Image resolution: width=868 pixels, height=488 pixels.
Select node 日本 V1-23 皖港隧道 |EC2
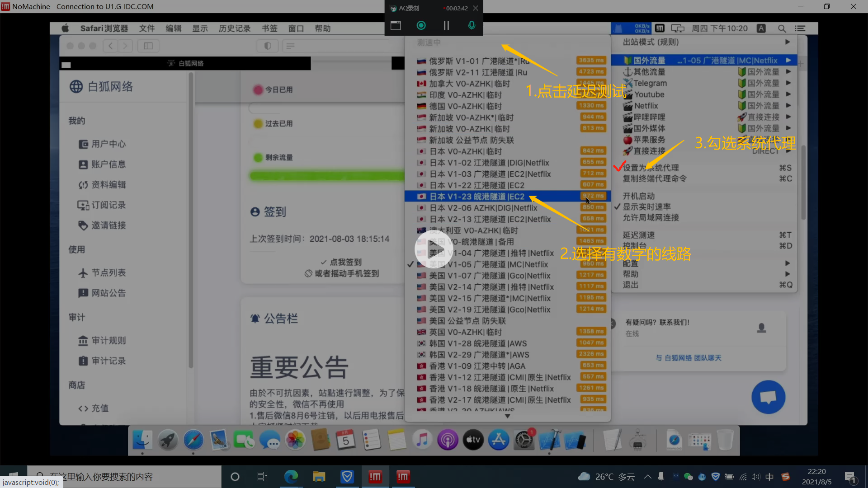[x=507, y=197]
